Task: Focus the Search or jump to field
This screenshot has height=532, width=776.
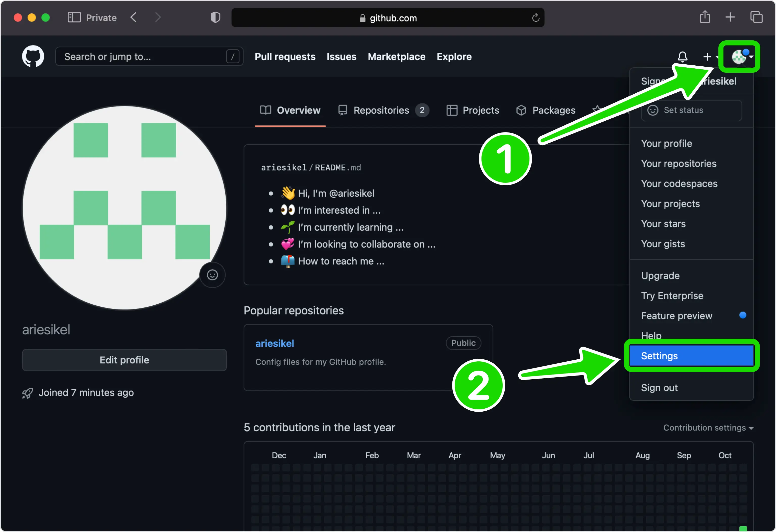Action: tap(149, 56)
